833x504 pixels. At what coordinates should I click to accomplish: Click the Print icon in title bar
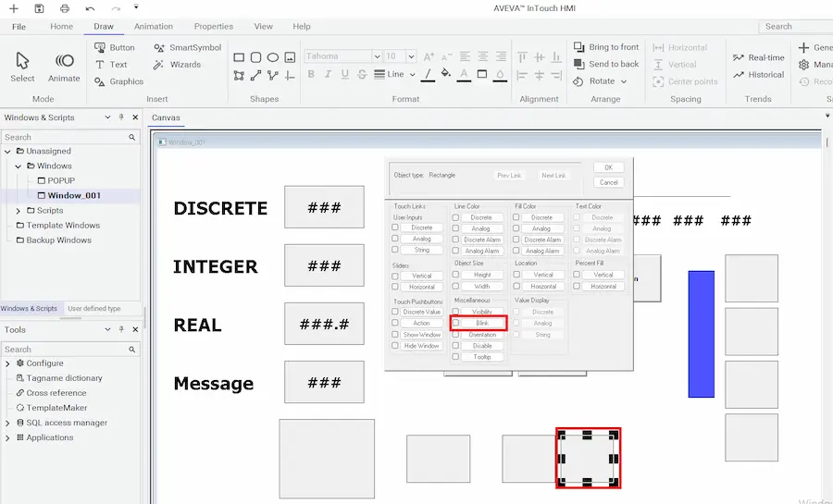pyautogui.click(x=64, y=8)
